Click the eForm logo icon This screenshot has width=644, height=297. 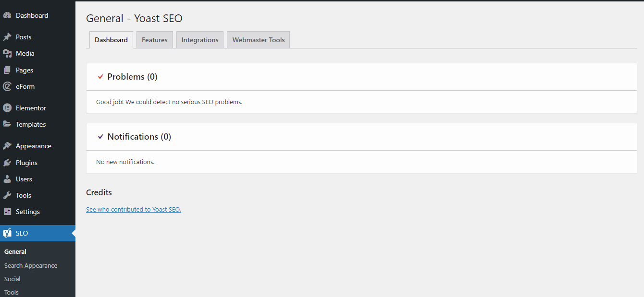click(x=7, y=86)
